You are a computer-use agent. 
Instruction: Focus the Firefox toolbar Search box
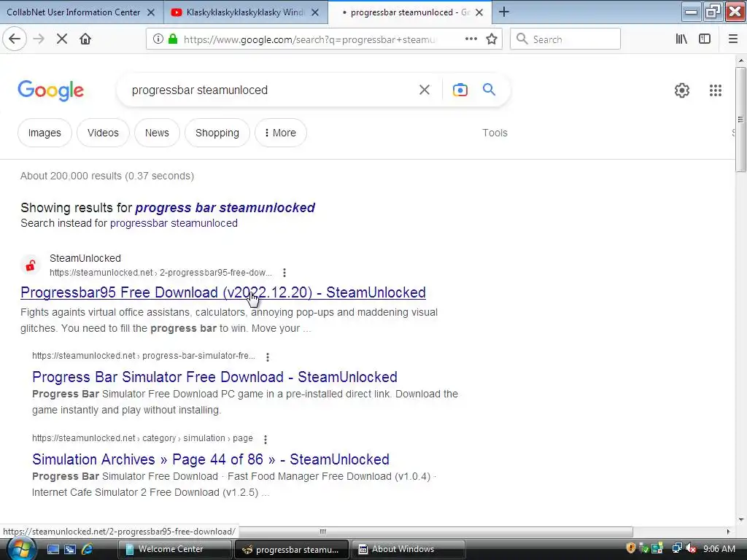click(x=565, y=39)
